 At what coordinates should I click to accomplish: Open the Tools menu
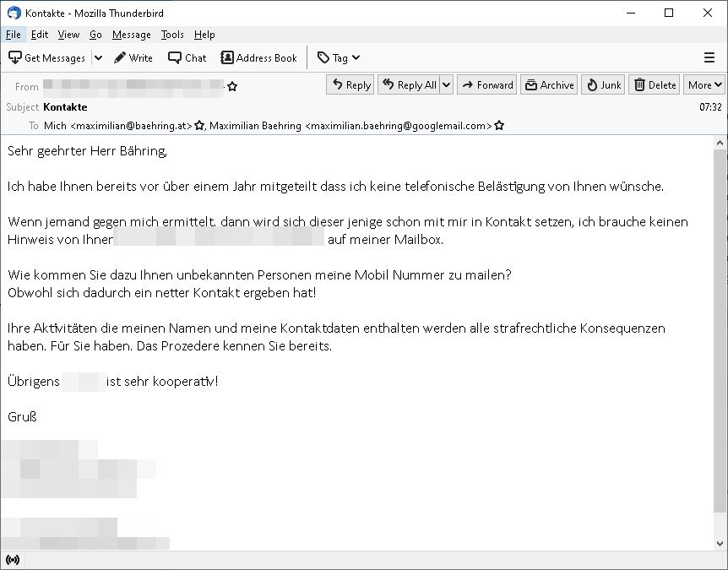[x=172, y=35]
